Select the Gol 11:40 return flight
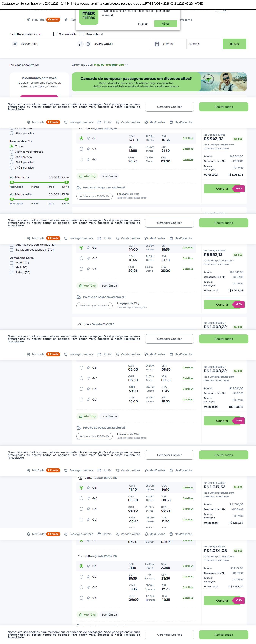Viewport: 256px width, 644px height. click(81, 488)
